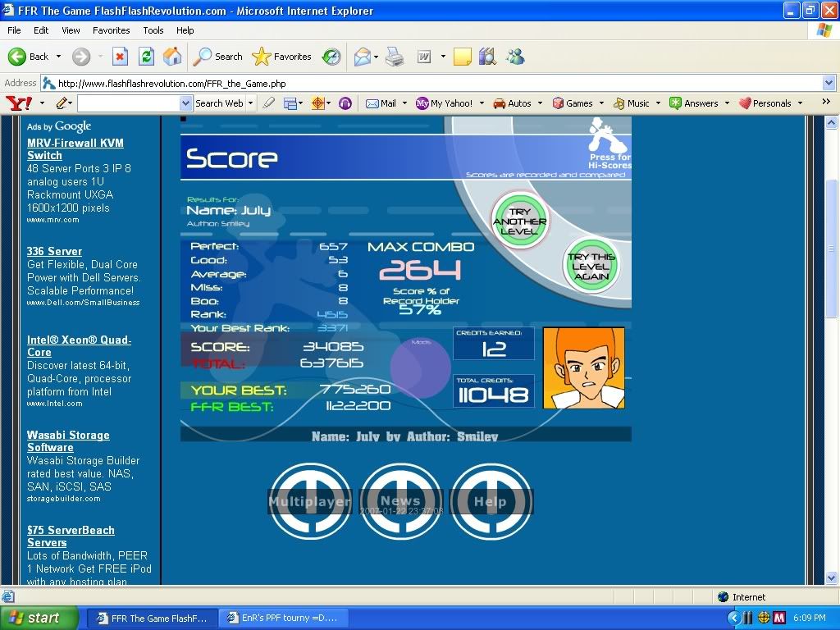Image resolution: width=840 pixels, height=630 pixels.
Task: Click the Print icon in toolbar
Action: [395, 57]
